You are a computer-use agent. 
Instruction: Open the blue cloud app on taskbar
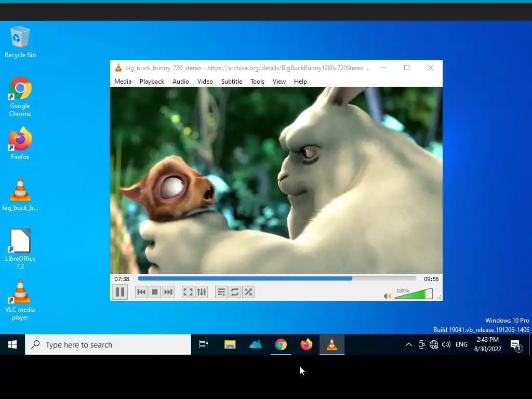[x=256, y=345]
